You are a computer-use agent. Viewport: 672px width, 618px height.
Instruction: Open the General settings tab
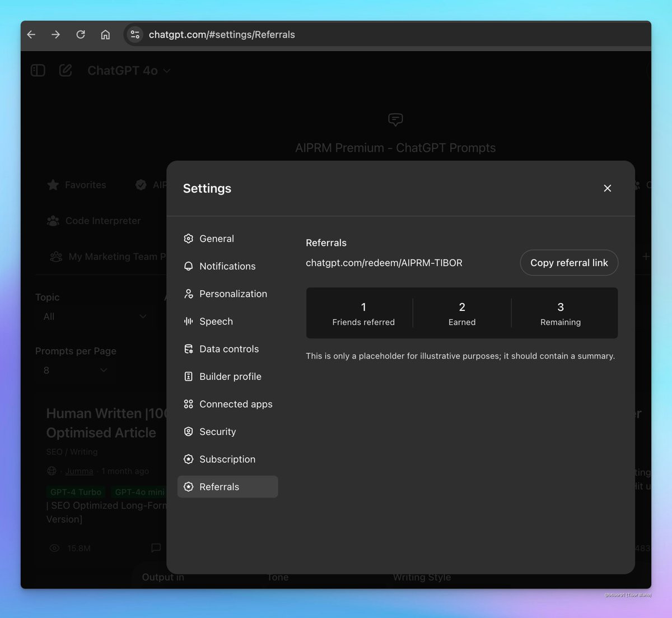(228, 239)
